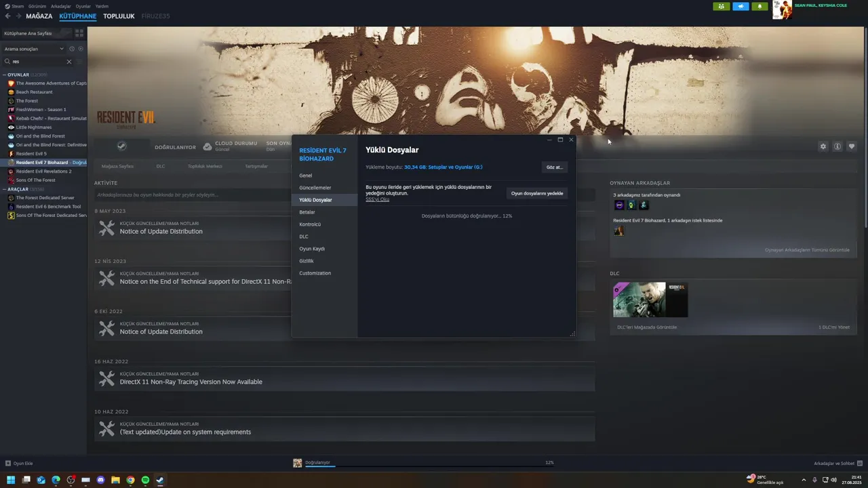868x488 pixels.
Task: Click the recent activity clock filter icon
Action: coord(72,49)
